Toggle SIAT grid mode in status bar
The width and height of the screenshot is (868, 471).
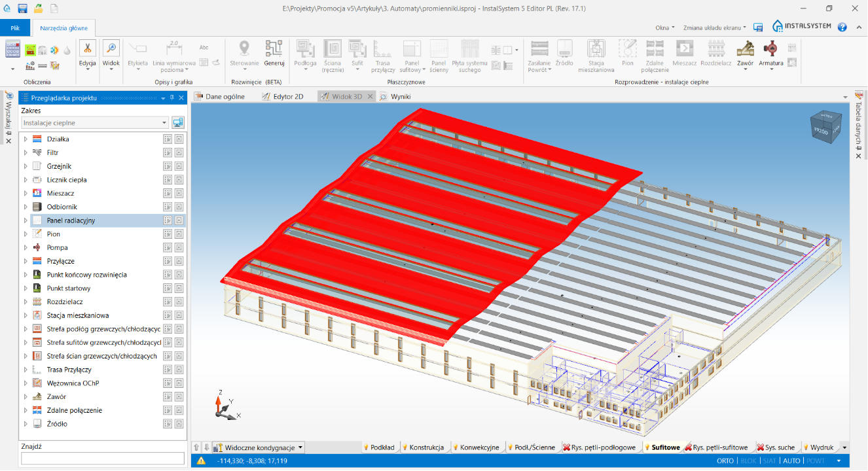[x=769, y=461]
